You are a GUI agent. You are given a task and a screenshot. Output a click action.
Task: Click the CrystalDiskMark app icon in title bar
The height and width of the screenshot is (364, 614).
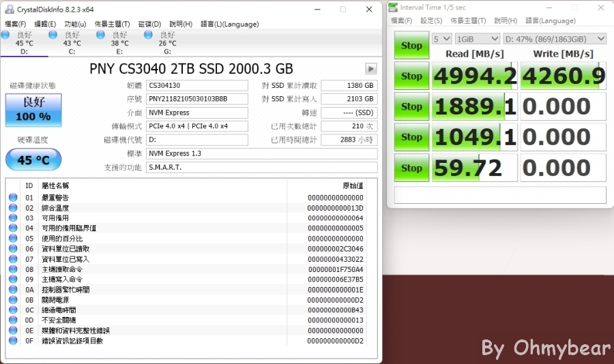tap(393, 7)
